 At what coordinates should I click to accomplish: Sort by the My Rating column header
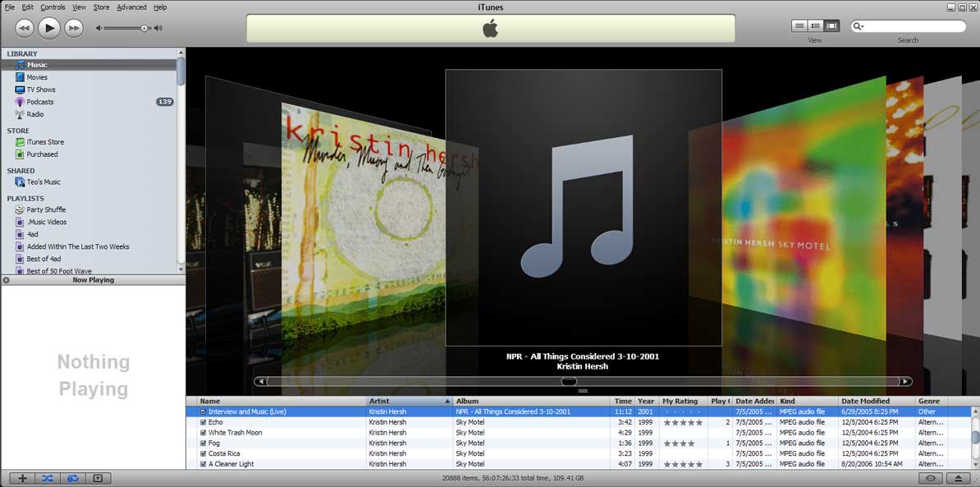[685, 401]
